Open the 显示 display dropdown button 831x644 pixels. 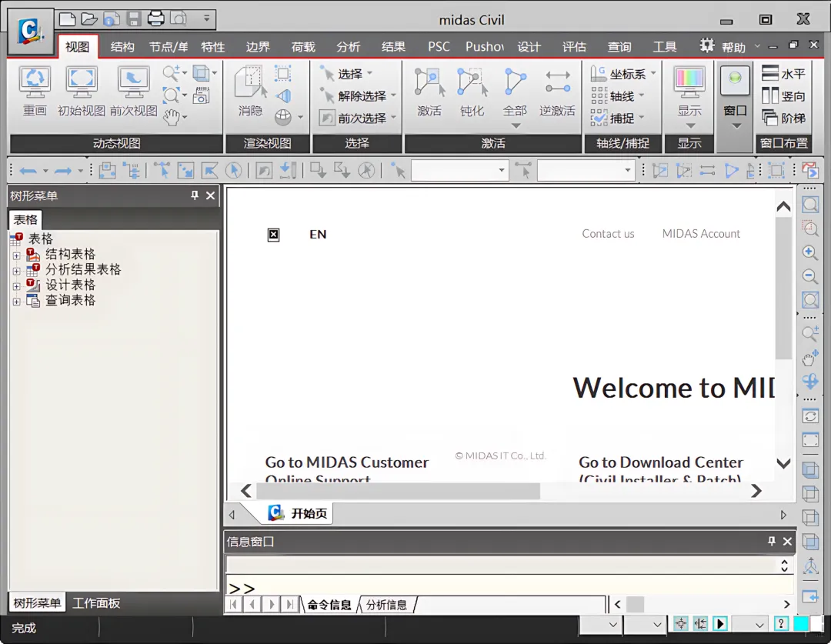pos(689,125)
